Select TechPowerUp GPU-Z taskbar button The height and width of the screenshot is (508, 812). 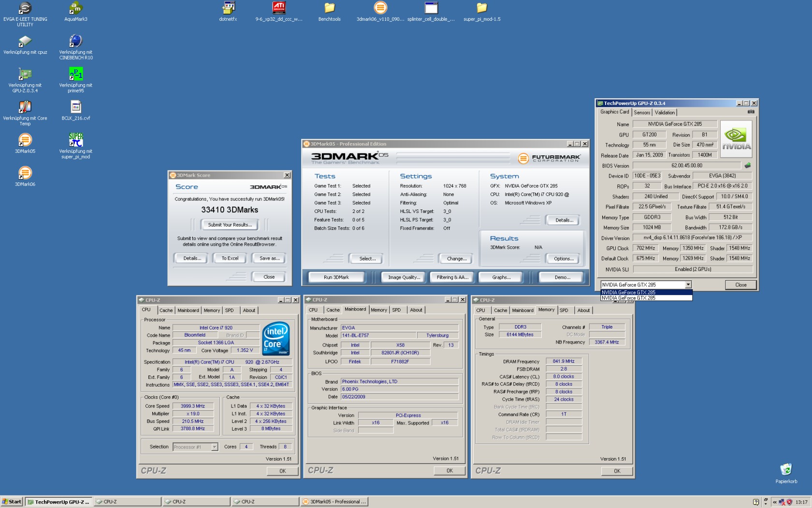[x=58, y=502]
